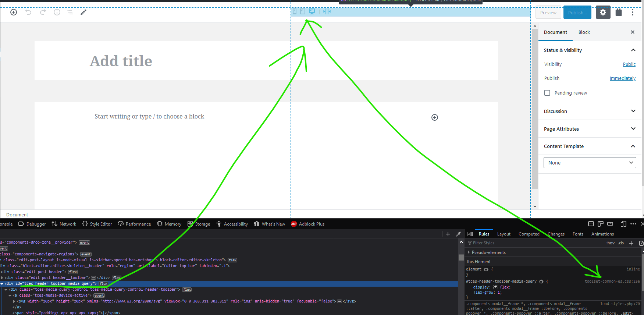The height and width of the screenshot is (315, 644).
Task: Open the plugin icon beside Settings gear
Action: (619, 12)
